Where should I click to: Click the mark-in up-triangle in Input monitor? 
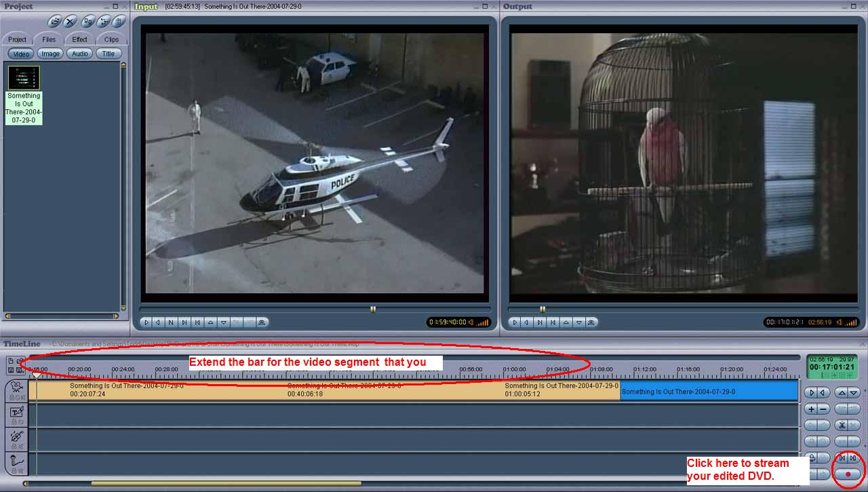click(x=210, y=322)
